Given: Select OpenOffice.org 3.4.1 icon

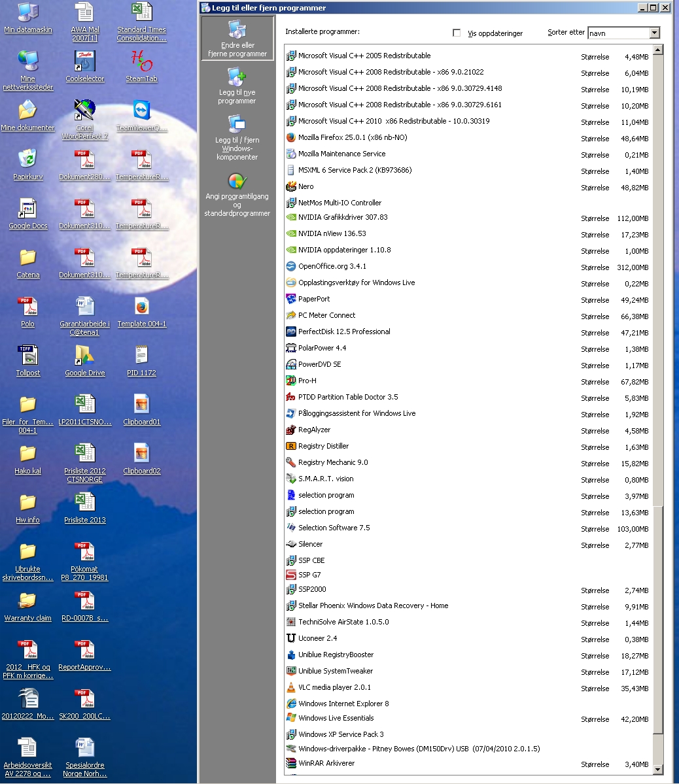Looking at the screenshot, I should [x=290, y=267].
